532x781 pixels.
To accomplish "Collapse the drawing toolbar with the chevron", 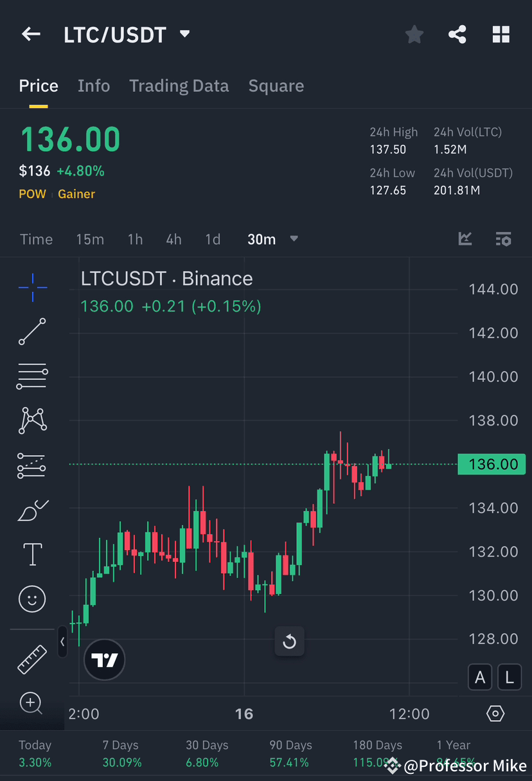I will tap(62, 642).
